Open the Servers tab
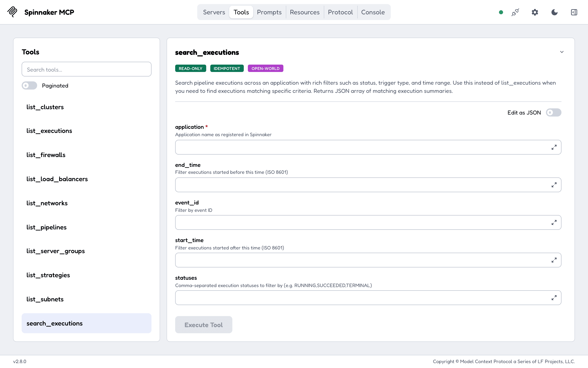588x368 pixels. point(214,12)
